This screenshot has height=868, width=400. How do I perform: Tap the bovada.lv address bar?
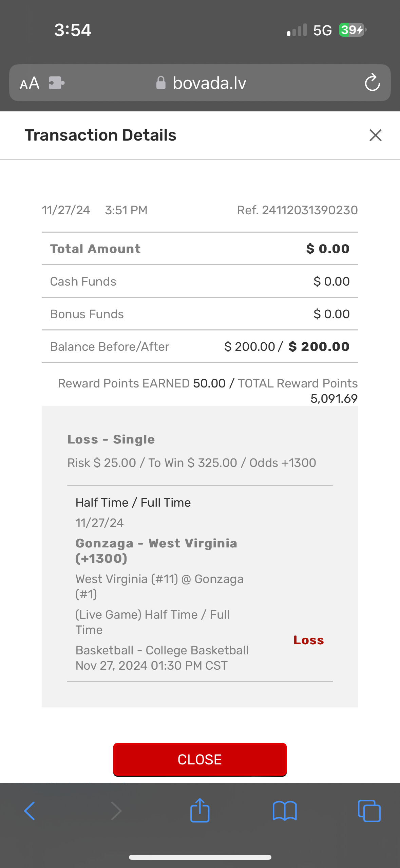pos(209,83)
